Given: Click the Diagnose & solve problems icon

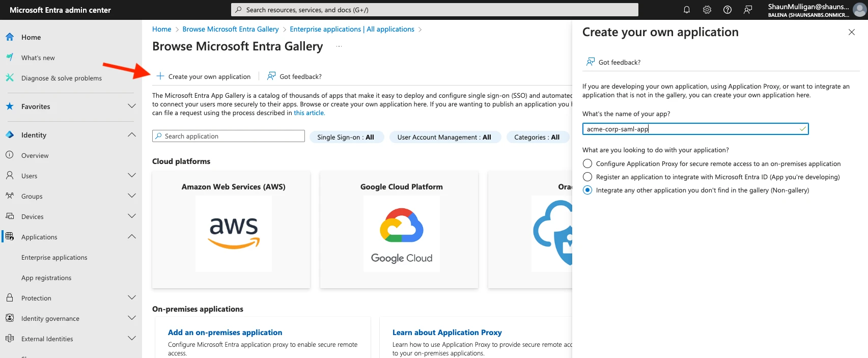Looking at the screenshot, I should (10, 78).
